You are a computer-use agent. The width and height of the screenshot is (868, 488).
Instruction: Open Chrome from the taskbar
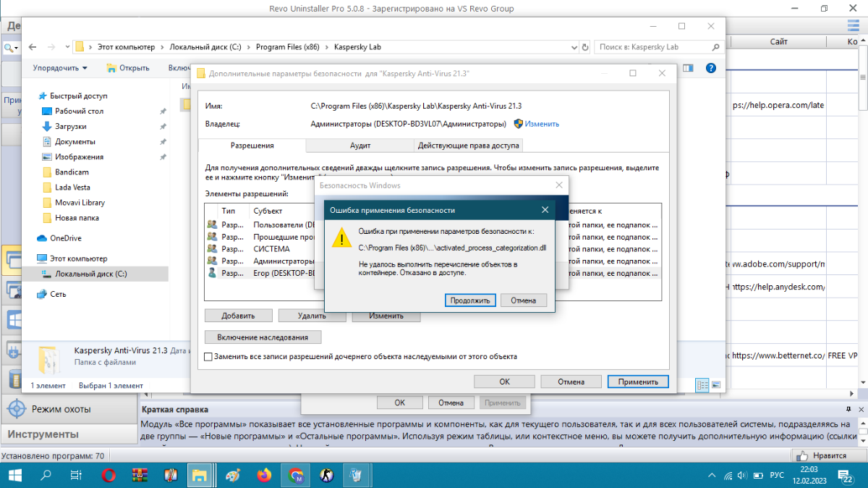(295, 475)
